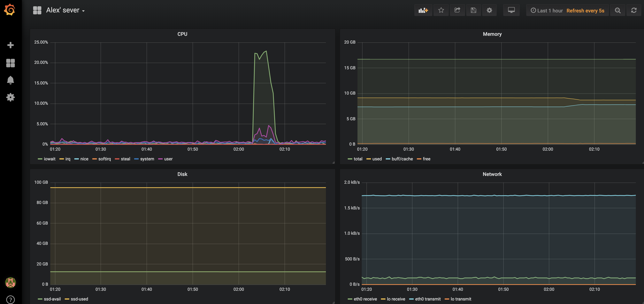Save the dashboard with floppy icon
Viewport: 644px width, 304px height.
point(473,10)
